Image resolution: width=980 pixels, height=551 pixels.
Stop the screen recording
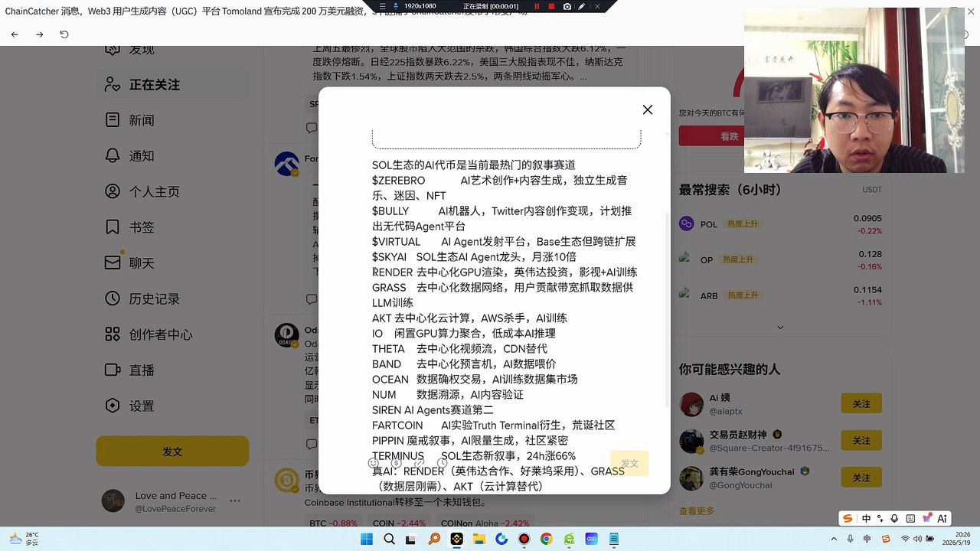pyautogui.click(x=551, y=6)
